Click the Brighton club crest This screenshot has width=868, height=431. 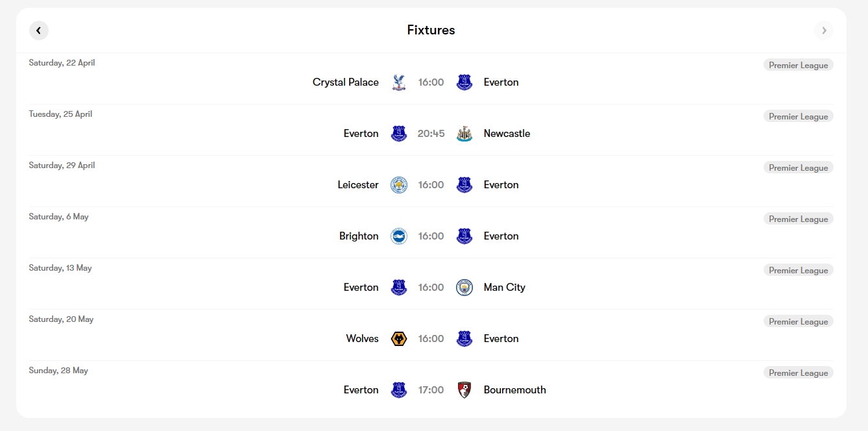point(399,236)
